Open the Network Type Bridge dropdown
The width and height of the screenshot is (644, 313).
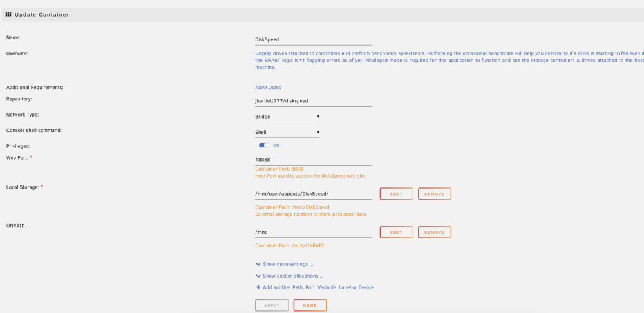pos(287,117)
